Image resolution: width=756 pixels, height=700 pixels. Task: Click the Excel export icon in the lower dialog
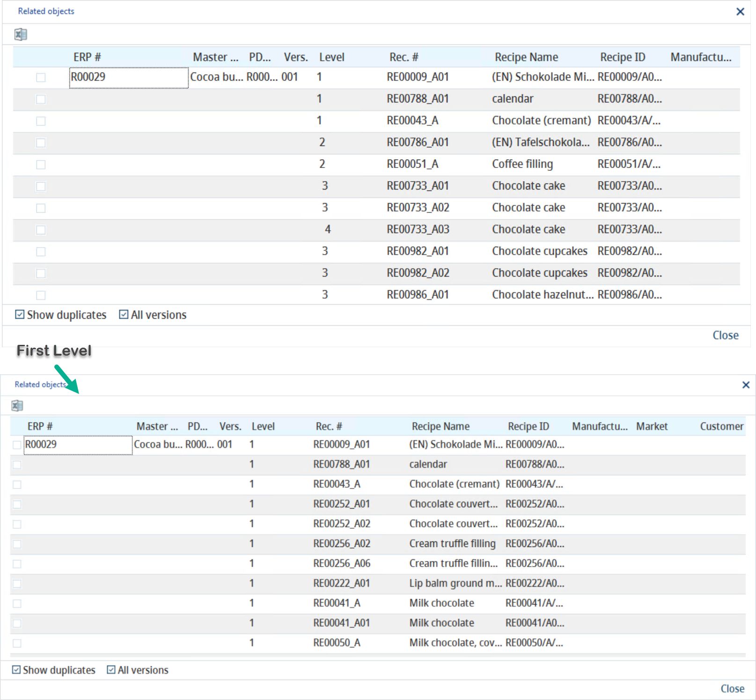click(17, 406)
